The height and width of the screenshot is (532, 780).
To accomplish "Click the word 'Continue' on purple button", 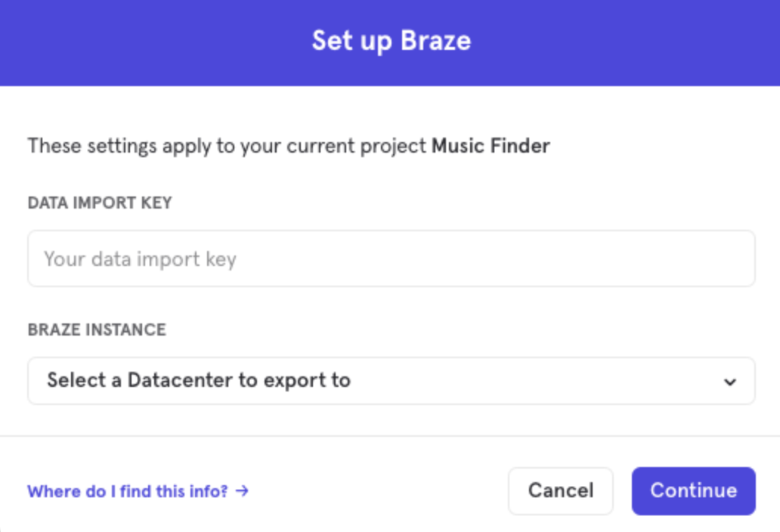I will click(693, 490).
